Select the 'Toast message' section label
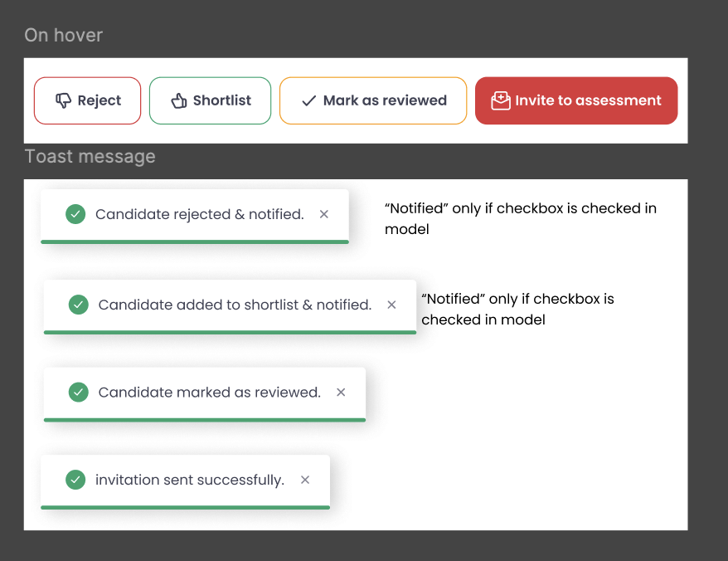 pos(90,157)
